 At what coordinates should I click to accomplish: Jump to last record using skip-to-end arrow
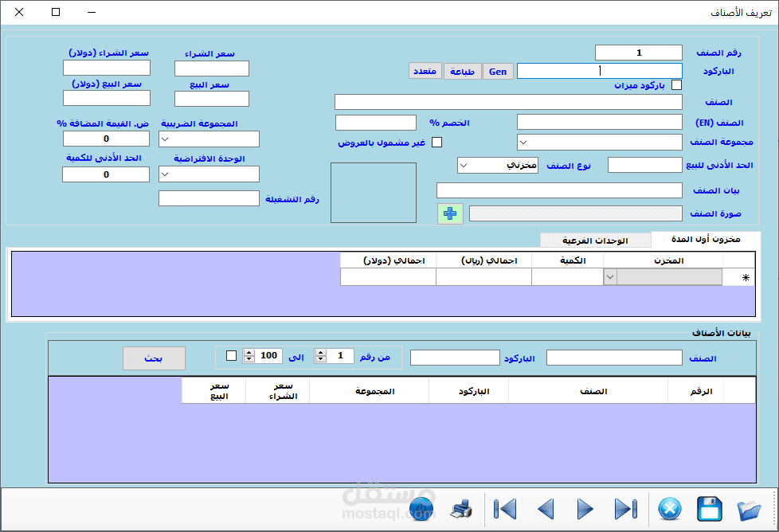pos(625,509)
